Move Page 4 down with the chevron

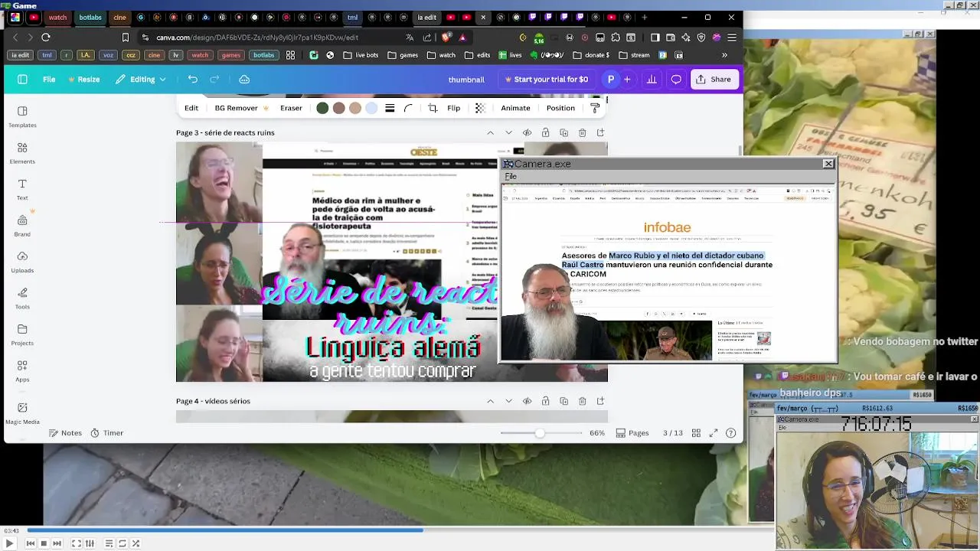point(508,401)
